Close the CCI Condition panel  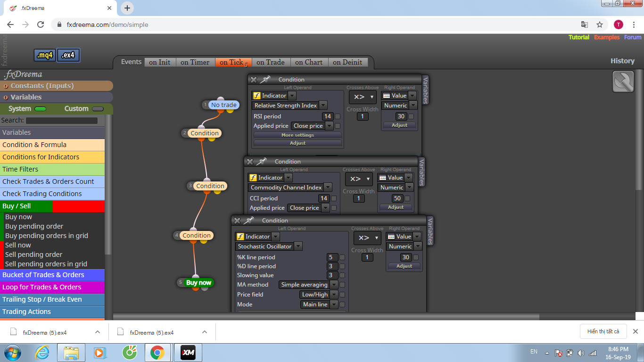coord(250,162)
